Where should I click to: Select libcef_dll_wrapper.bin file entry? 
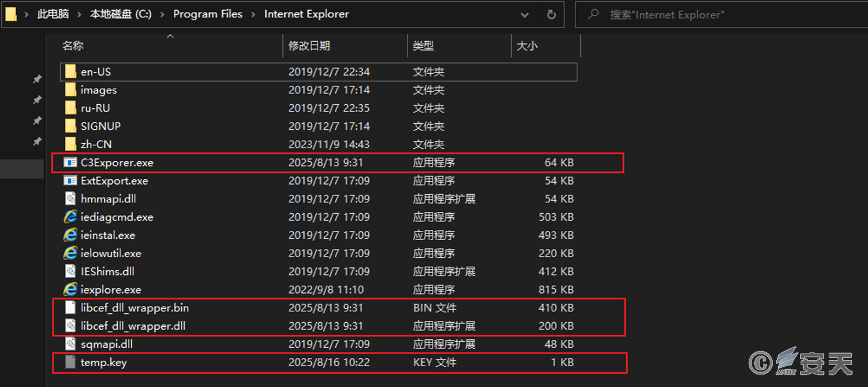click(x=135, y=308)
